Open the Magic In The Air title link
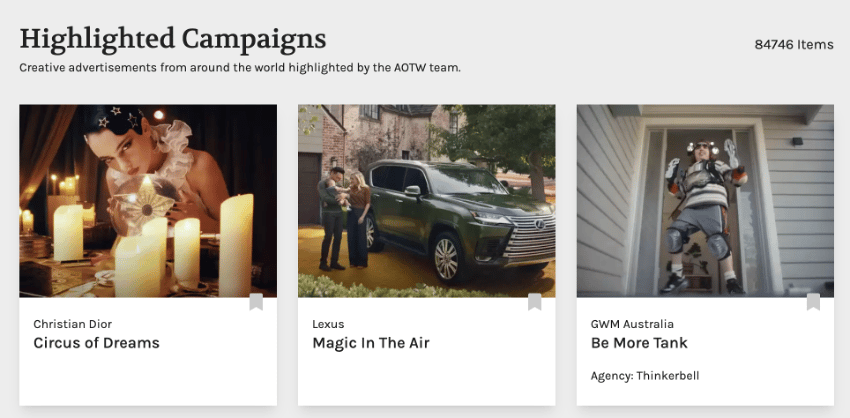Screen dimensions: 850x418 click(371, 343)
